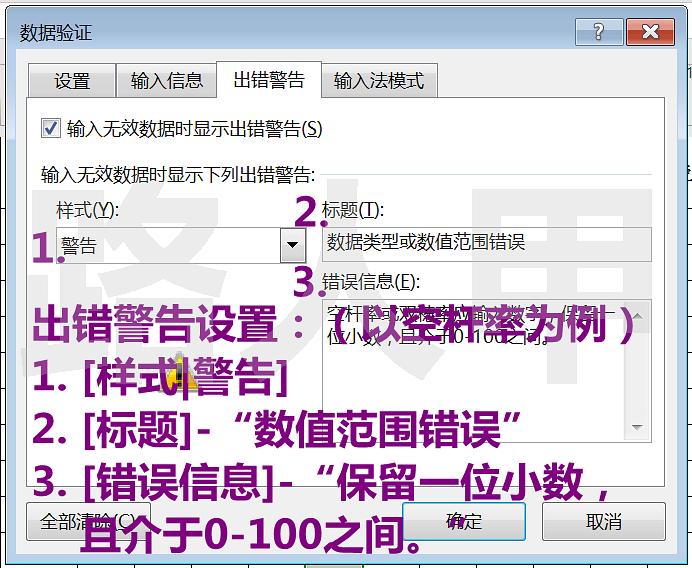Viewport: 692px width, 568px height.
Task: Cancel the dialog with 取消
Action: coord(603,521)
